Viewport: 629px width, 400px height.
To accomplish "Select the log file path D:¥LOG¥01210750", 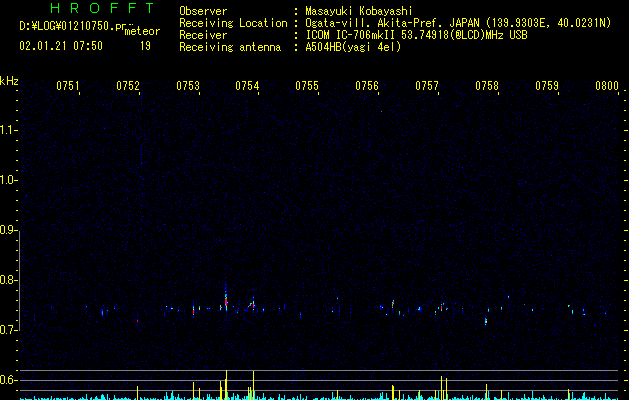I will tap(67, 26).
